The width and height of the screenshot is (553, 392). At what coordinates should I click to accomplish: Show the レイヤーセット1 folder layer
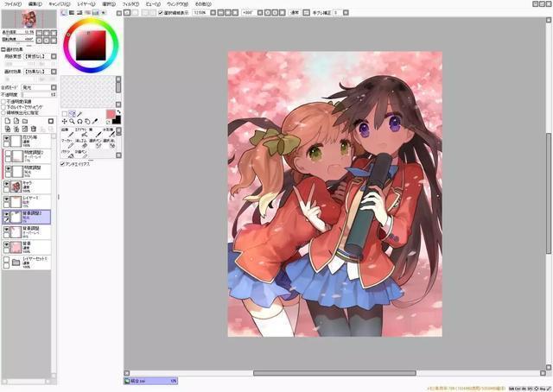point(7,259)
